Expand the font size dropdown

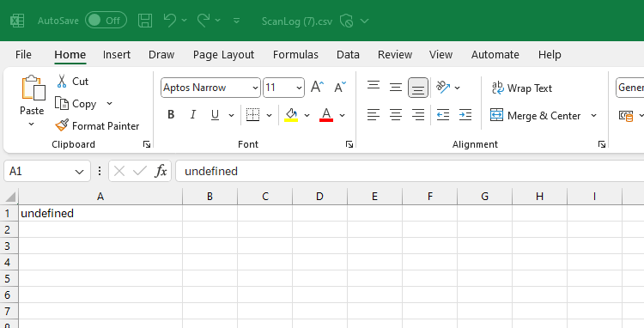point(299,88)
